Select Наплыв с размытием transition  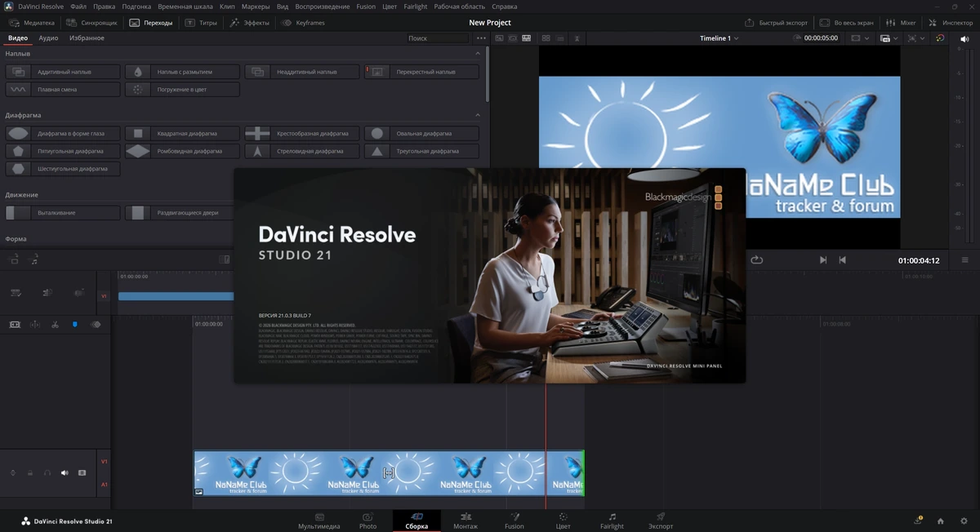click(x=182, y=72)
